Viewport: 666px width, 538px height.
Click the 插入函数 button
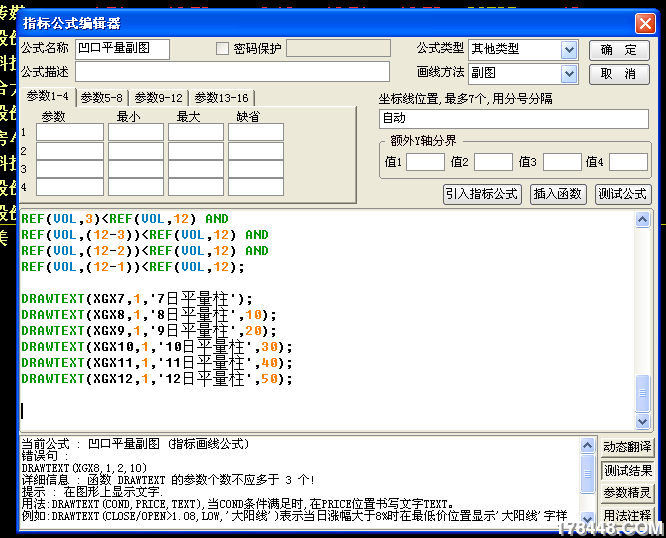click(558, 194)
